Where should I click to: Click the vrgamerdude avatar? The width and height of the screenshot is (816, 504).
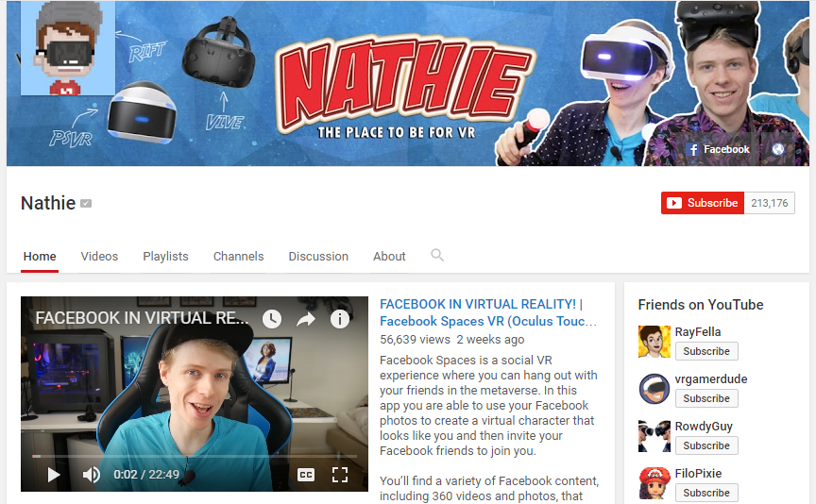click(654, 389)
